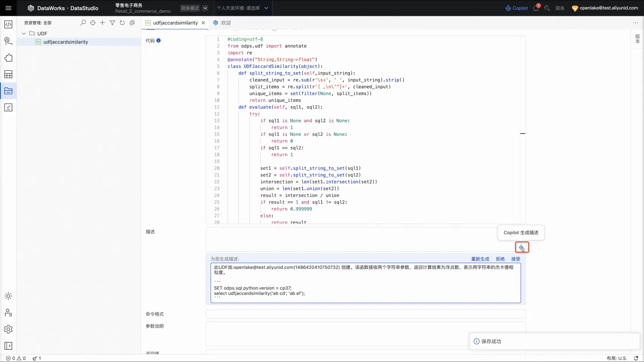Switch to the 欢迎 tab

222,23
